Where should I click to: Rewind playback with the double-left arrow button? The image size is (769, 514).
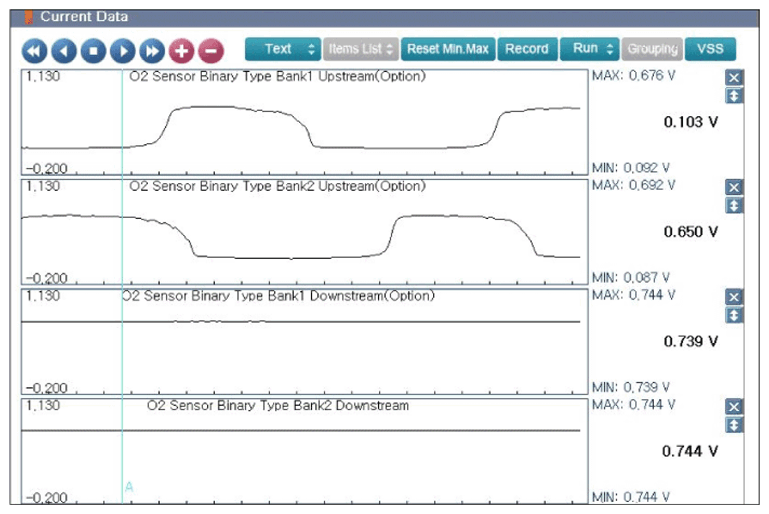click(x=34, y=51)
